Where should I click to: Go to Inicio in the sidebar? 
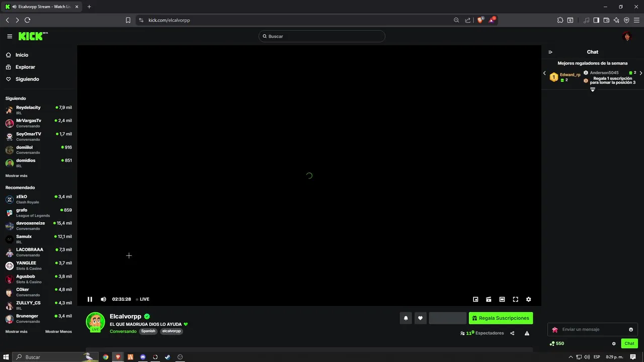point(17,55)
